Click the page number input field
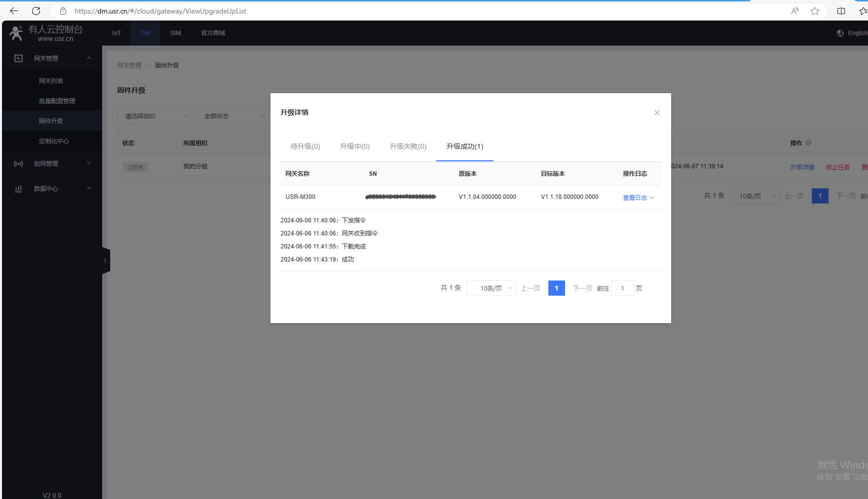Screen dimensions: 868x499 [622, 288]
